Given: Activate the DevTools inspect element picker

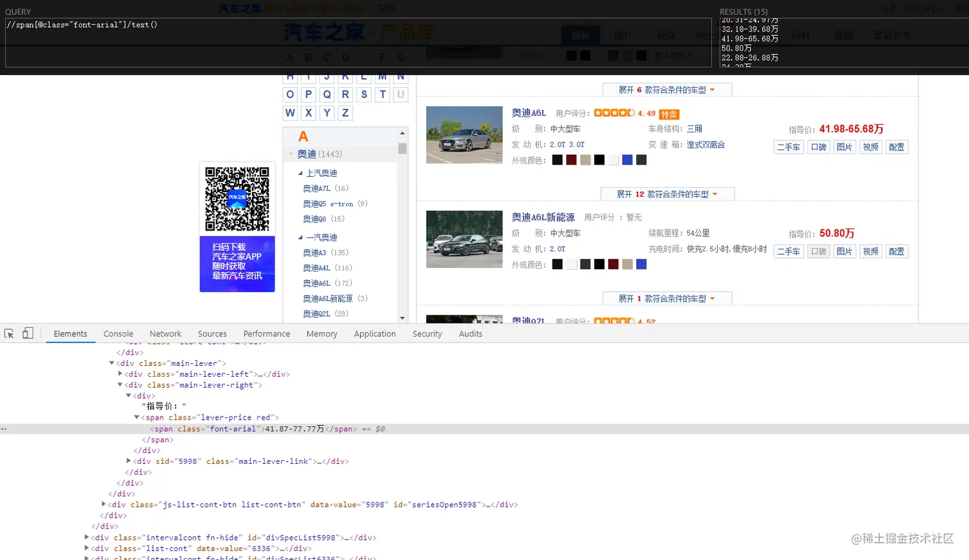Looking at the screenshot, I should pyautogui.click(x=9, y=334).
